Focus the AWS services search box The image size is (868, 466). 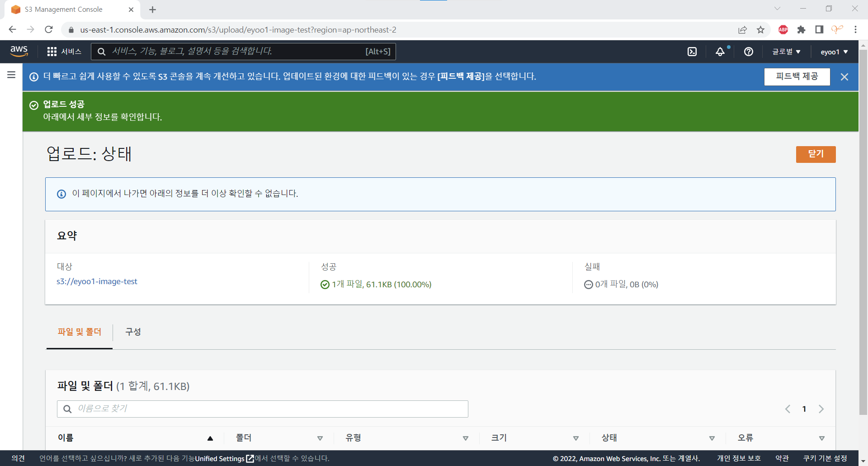[243, 52]
